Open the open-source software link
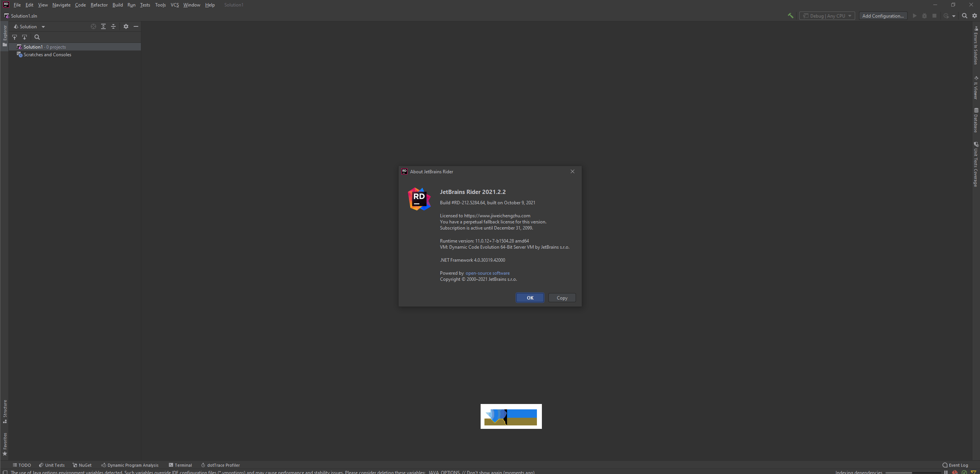980x474 pixels. (x=488, y=273)
